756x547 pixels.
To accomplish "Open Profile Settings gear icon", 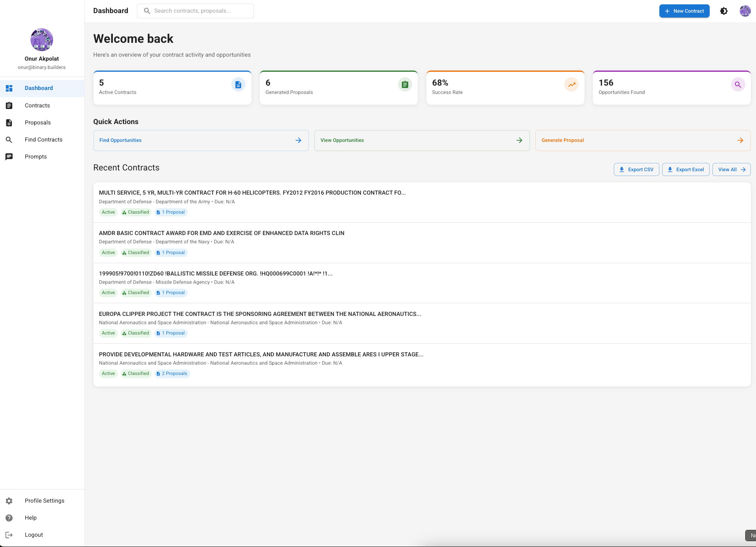I will [x=9, y=501].
